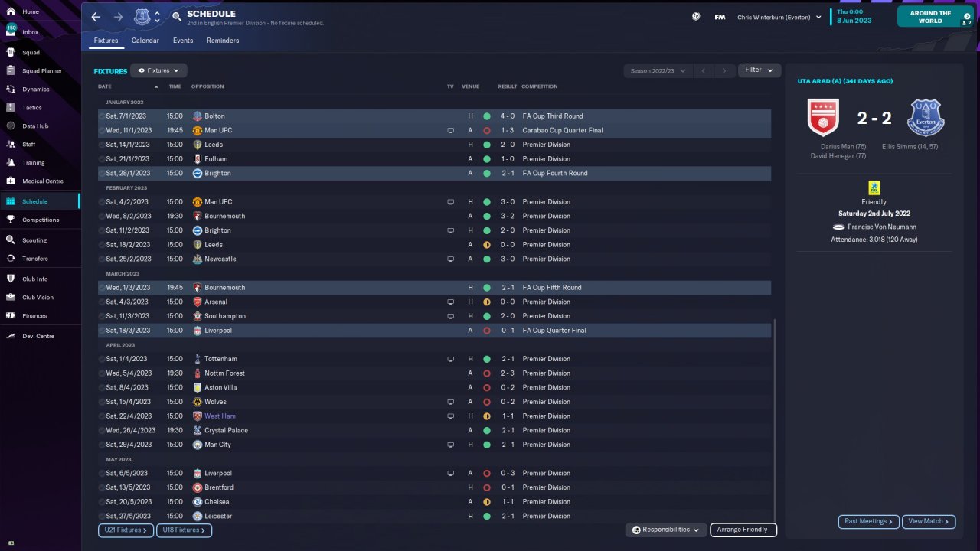Open the Training sidebar icon
980x551 pixels.
click(11, 163)
